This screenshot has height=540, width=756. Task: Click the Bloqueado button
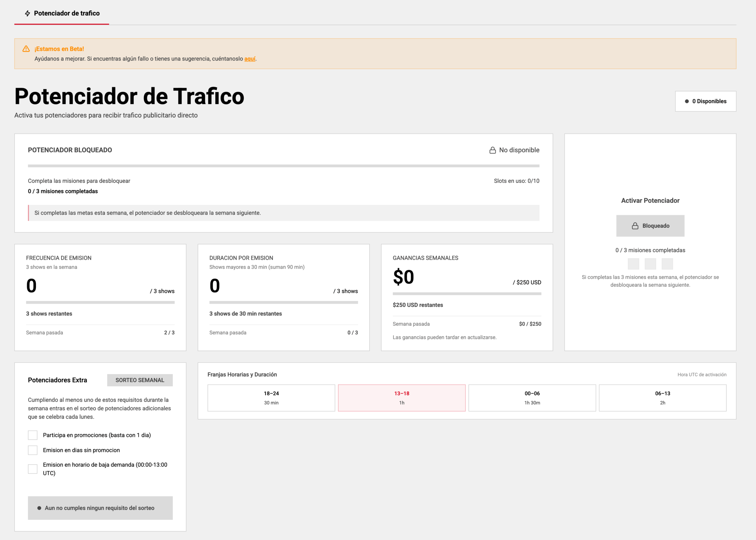point(650,226)
